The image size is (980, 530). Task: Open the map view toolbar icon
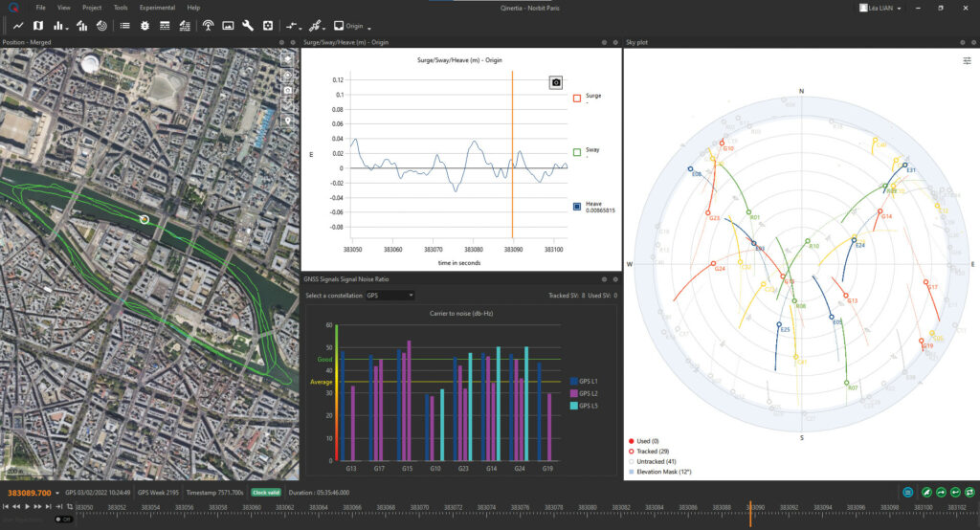pos(38,26)
